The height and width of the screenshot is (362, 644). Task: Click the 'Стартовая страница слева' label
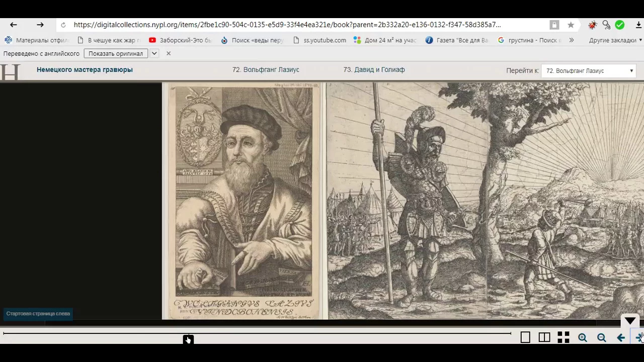38,314
